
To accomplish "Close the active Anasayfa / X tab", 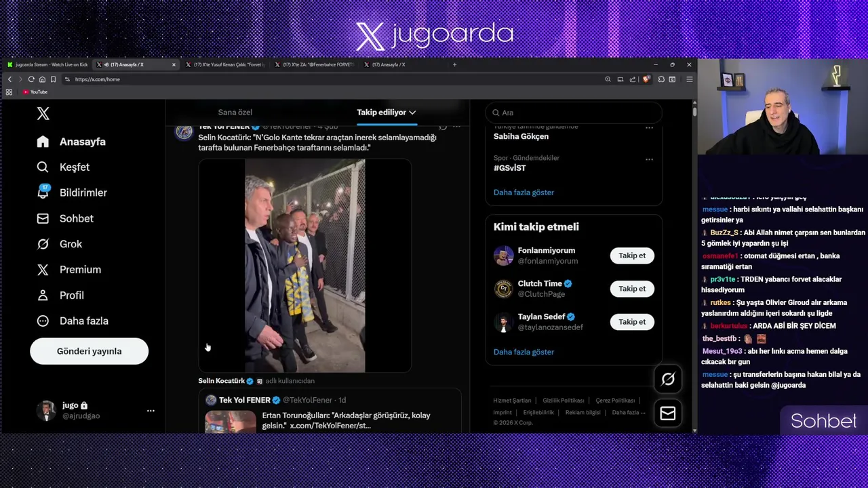I will [174, 64].
